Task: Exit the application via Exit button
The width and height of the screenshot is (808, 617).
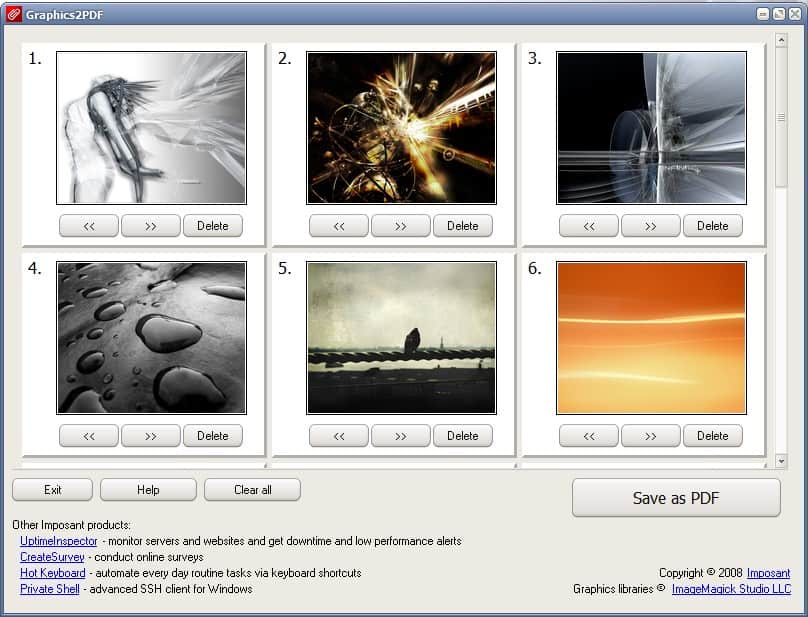Action: tap(52, 490)
